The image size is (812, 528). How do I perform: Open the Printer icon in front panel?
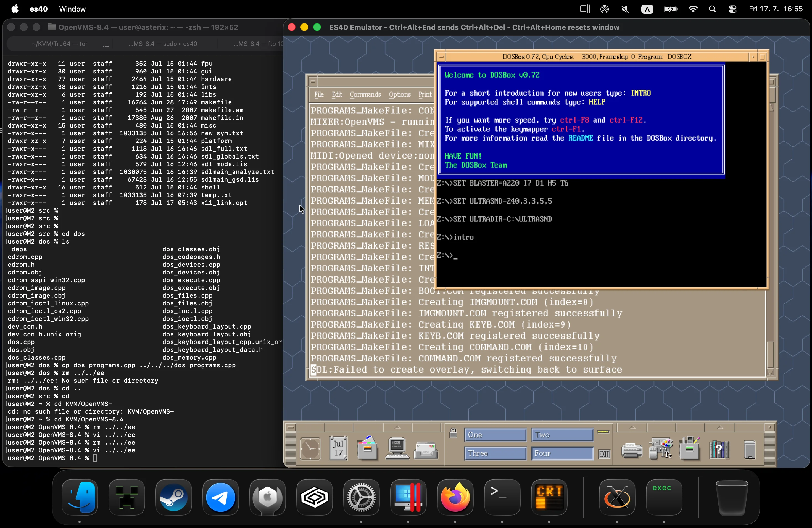click(x=632, y=450)
